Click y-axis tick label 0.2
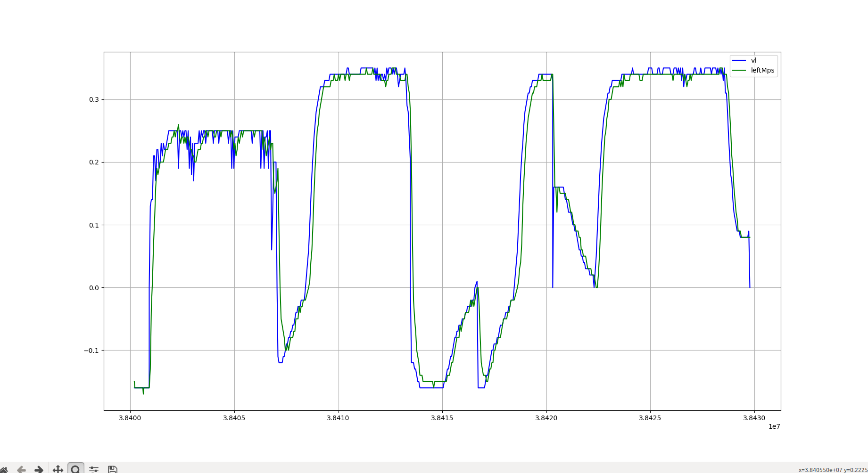The image size is (868, 473). (x=94, y=162)
